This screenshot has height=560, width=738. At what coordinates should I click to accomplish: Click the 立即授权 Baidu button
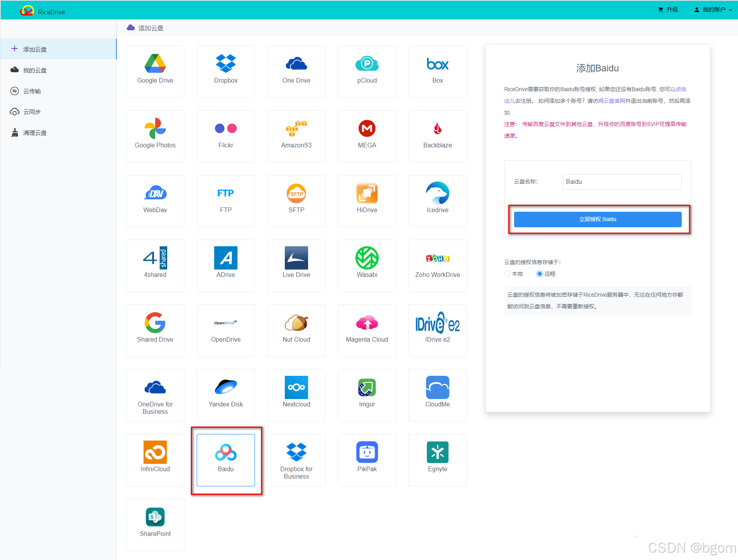[x=598, y=219]
